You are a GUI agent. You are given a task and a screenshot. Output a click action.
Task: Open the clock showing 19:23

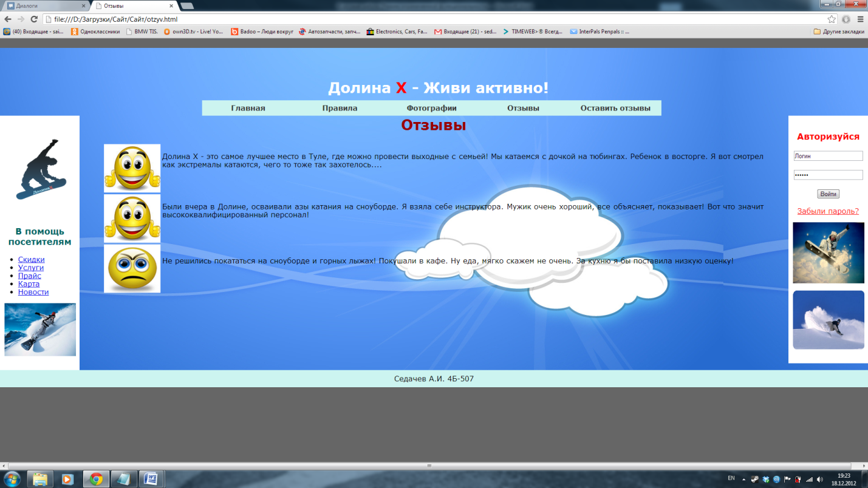coord(844,479)
